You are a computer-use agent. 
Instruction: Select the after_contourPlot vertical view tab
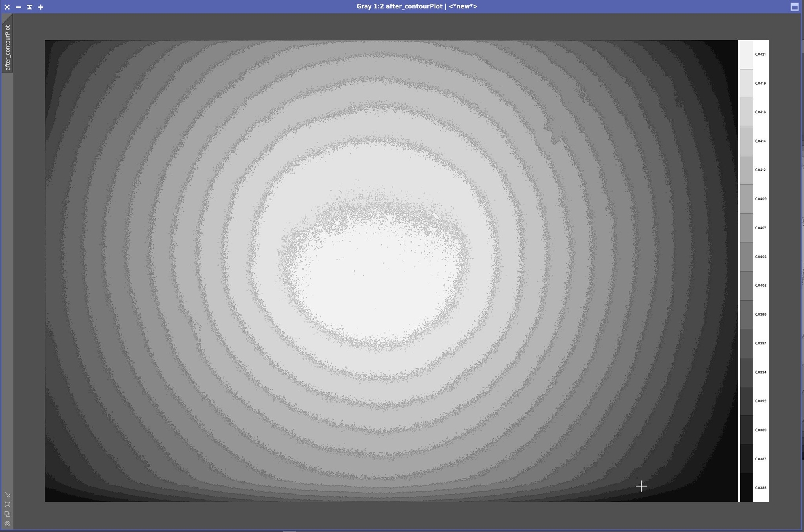[7, 47]
